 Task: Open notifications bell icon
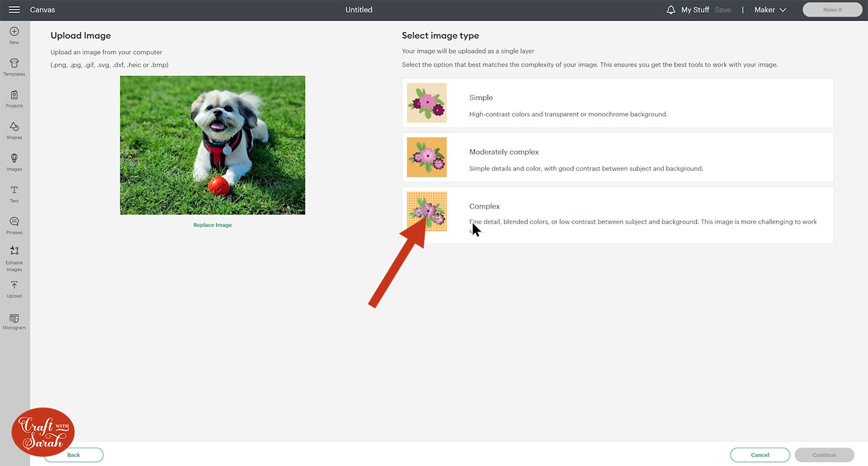click(671, 10)
